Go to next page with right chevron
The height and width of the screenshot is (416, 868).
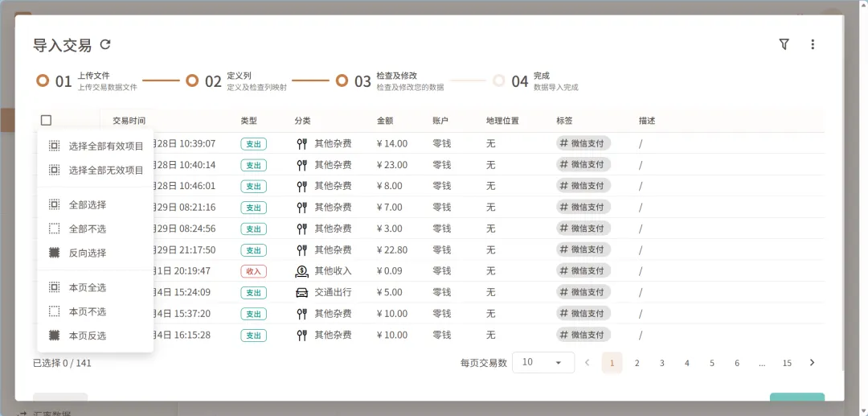[812, 363]
